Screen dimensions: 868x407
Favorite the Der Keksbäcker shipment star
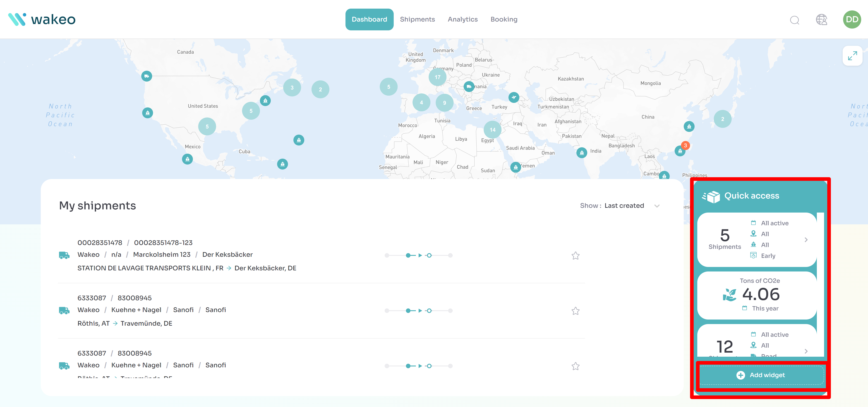[x=575, y=256]
